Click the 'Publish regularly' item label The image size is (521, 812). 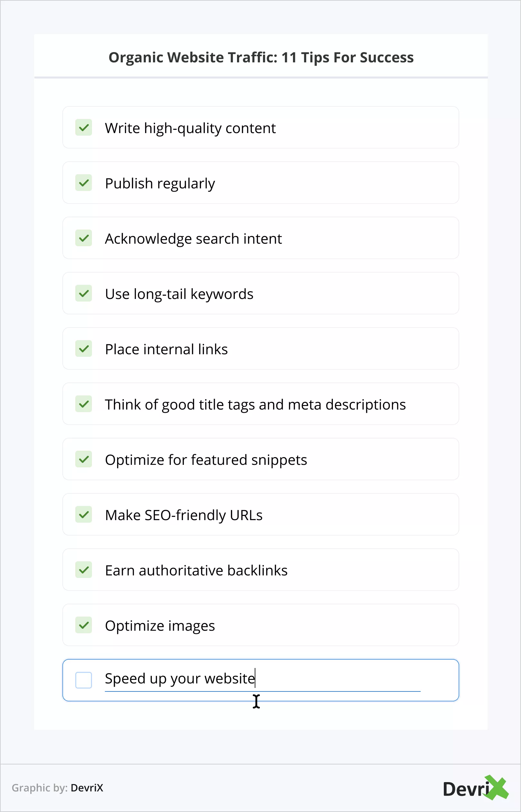(x=160, y=184)
